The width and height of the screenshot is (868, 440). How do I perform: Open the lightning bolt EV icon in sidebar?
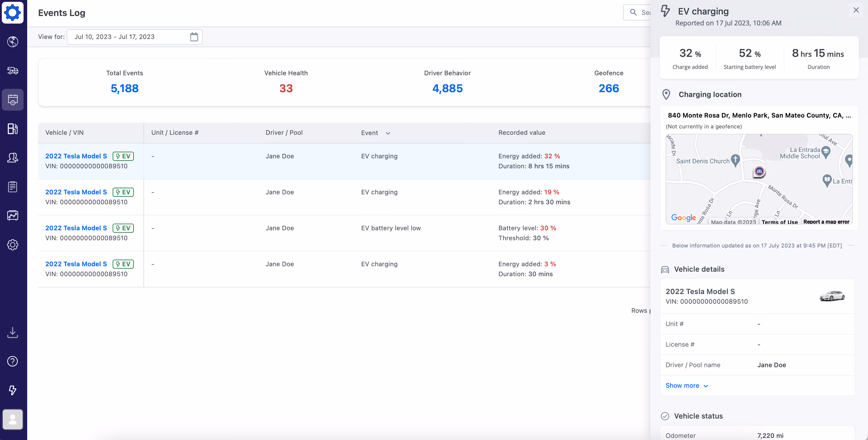coord(13,390)
